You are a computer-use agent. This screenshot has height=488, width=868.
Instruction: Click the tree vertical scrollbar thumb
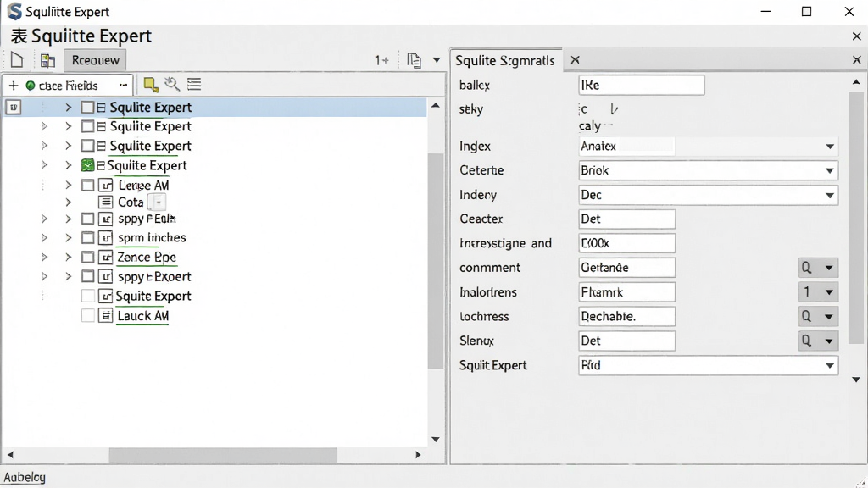[x=436, y=261]
